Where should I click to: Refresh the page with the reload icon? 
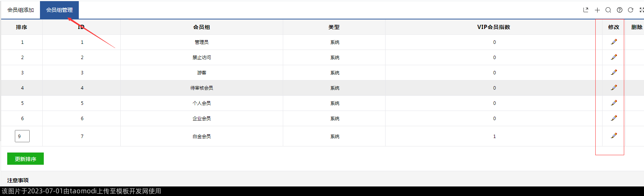[631, 10]
